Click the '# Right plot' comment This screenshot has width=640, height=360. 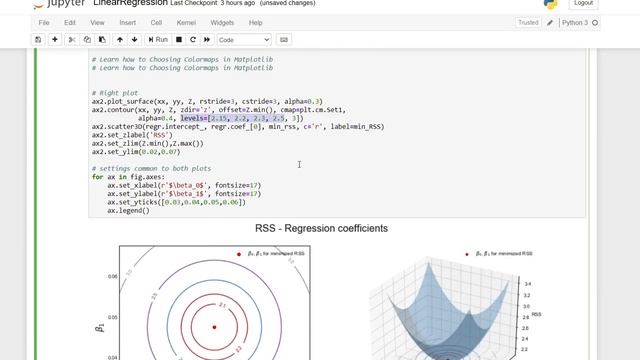pyautogui.click(x=115, y=93)
